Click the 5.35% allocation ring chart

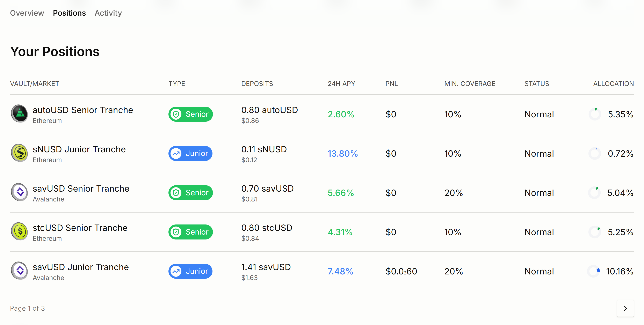coord(595,114)
